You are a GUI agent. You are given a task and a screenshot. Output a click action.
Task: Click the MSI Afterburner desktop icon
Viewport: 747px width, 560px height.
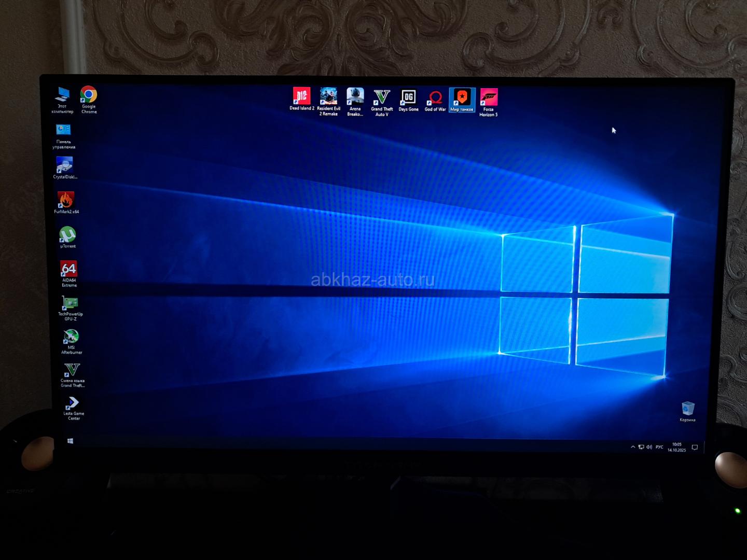71,337
